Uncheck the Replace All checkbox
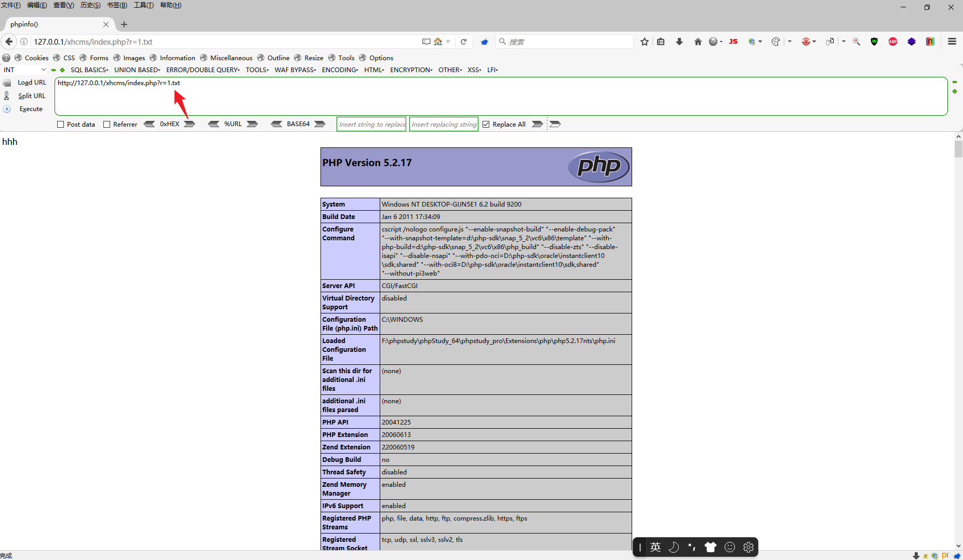Viewport: 963px width, 560px height. click(486, 125)
